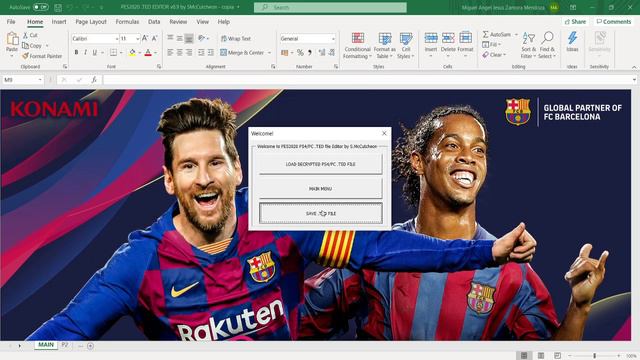Click the Paste clipboard icon

pos(12,39)
